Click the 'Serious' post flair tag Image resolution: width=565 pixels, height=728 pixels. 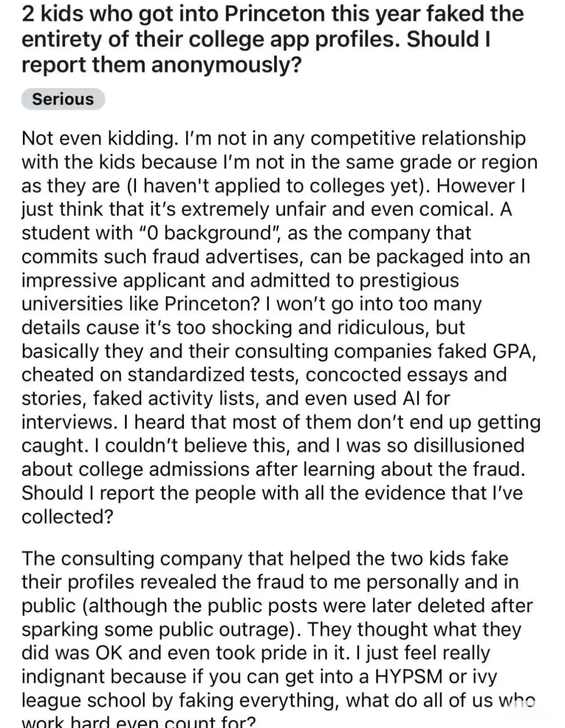pos(63,99)
